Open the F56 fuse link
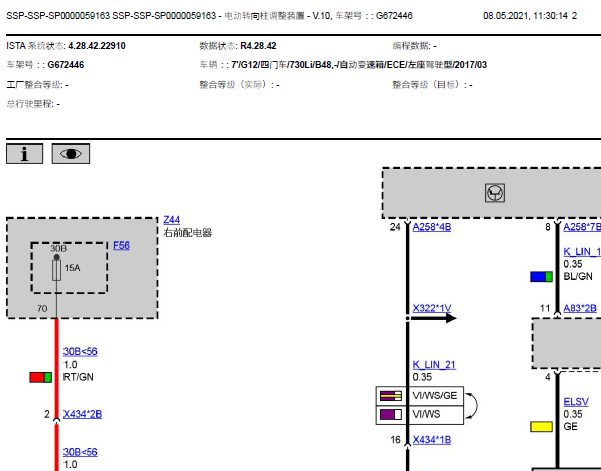This screenshot has width=601, height=471. click(122, 245)
